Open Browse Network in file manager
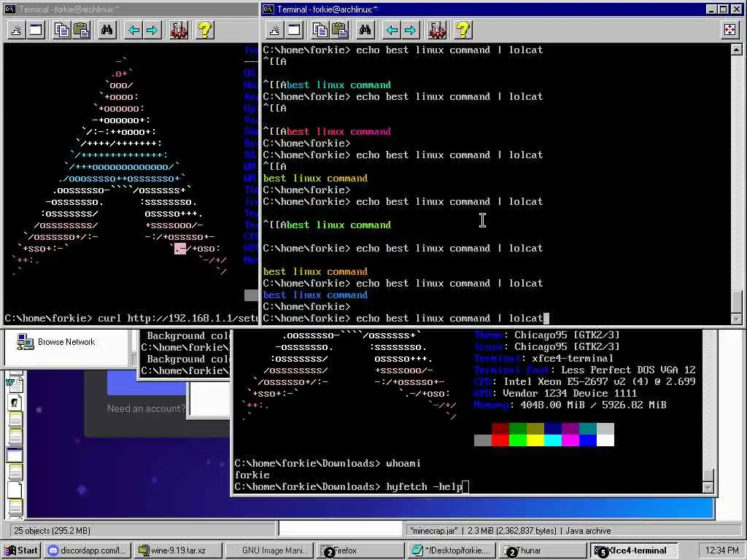The height and width of the screenshot is (560, 747). point(55,342)
